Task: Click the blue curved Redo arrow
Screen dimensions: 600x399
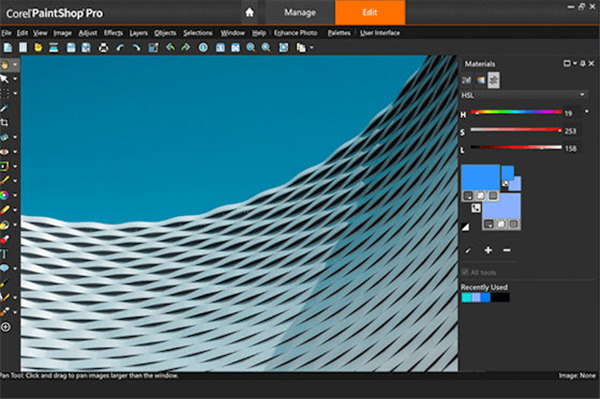Action: [x=136, y=47]
